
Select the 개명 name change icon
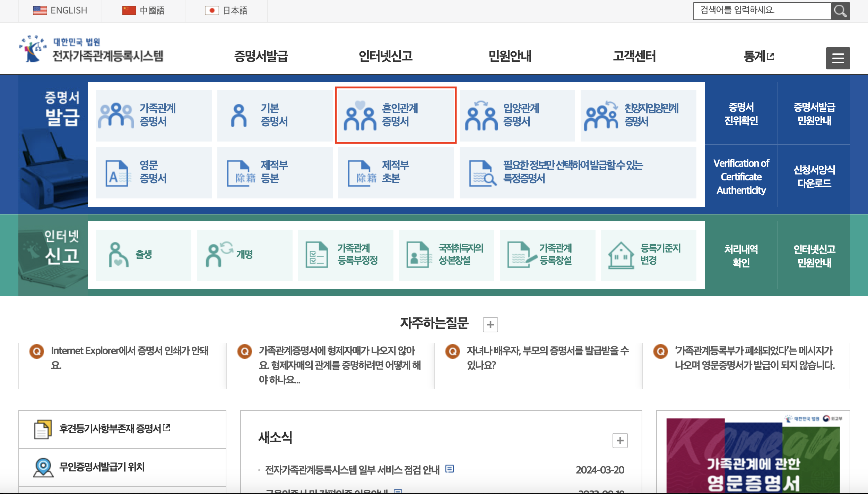point(244,254)
